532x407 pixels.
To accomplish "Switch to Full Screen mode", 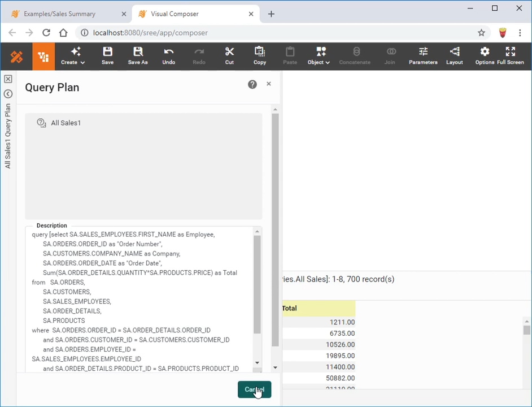I will [511, 56].
